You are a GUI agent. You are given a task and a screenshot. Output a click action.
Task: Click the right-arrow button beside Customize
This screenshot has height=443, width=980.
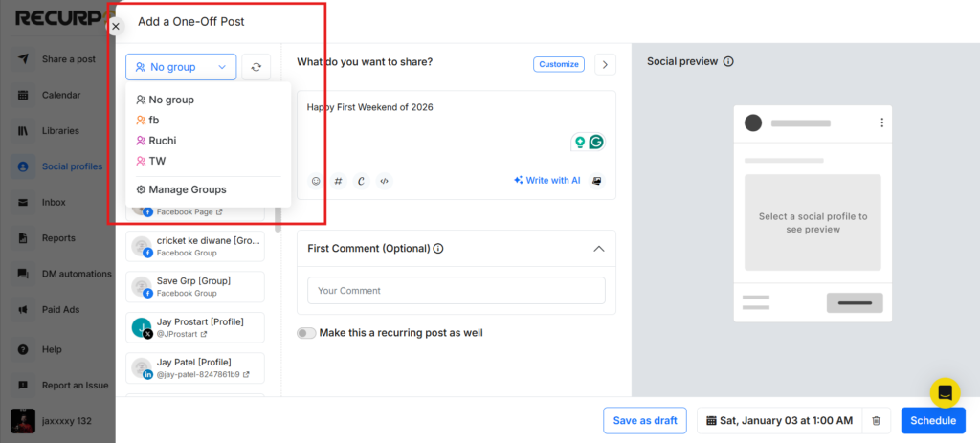click(605, 64)
